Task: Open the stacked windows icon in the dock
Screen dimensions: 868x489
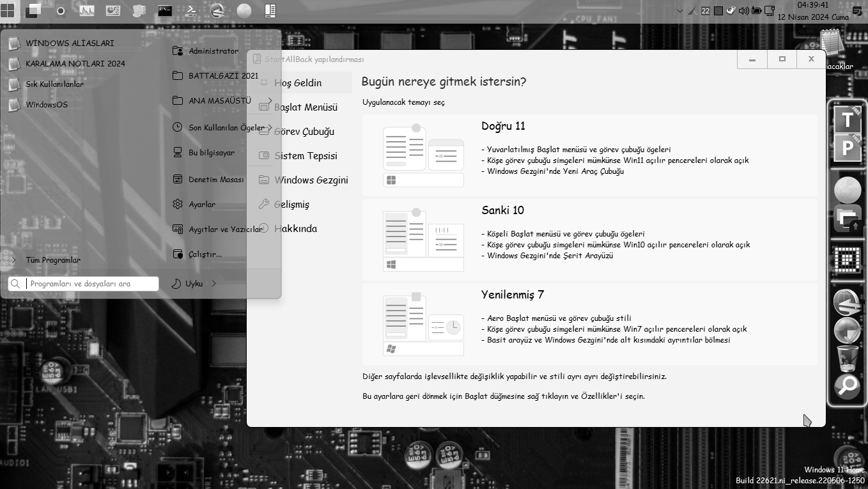Action: [x=848, y=218]
